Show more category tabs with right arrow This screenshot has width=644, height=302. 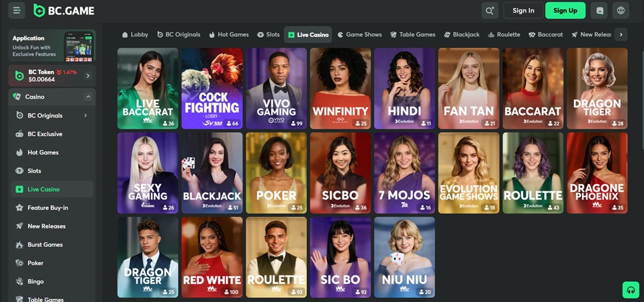(x=621, y=34)
